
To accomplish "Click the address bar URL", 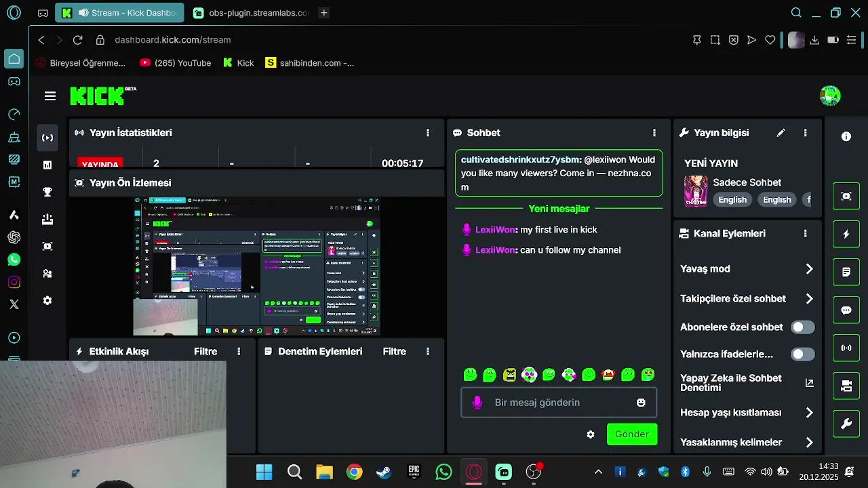I will click(173, 40).
